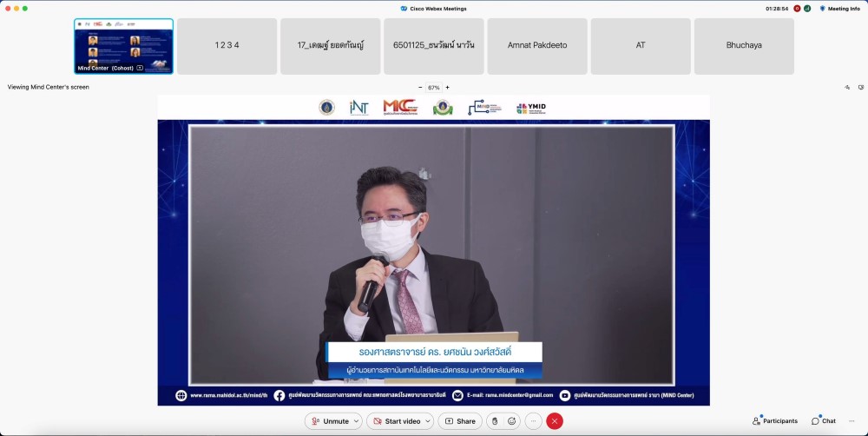Screen dimensions: 868x436
Task: Leave meeting with the red X button
Action: click(x=555, y=421)
